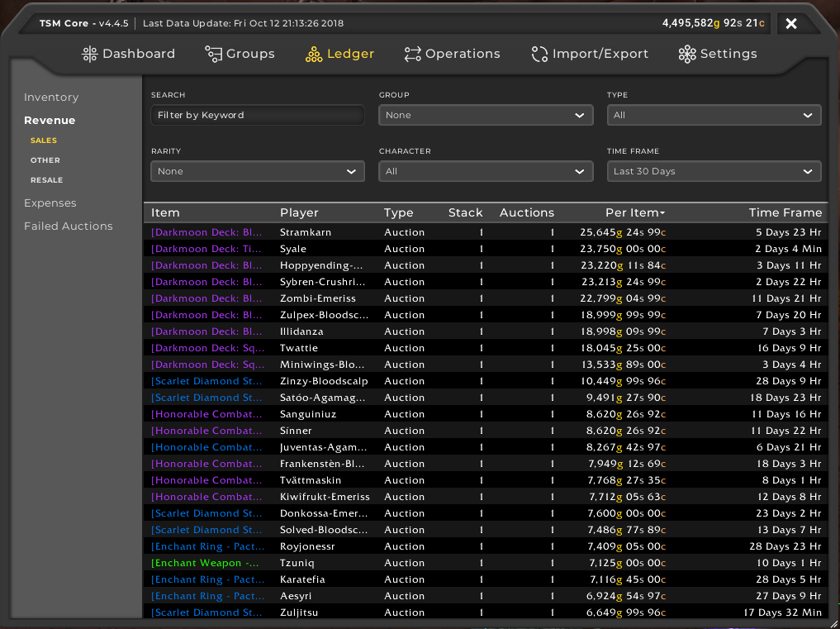Open Settings via gear icon

point(687,54)
